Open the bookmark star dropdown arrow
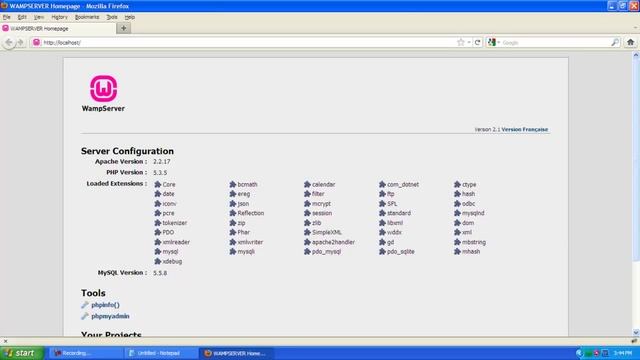 point(469,42)
